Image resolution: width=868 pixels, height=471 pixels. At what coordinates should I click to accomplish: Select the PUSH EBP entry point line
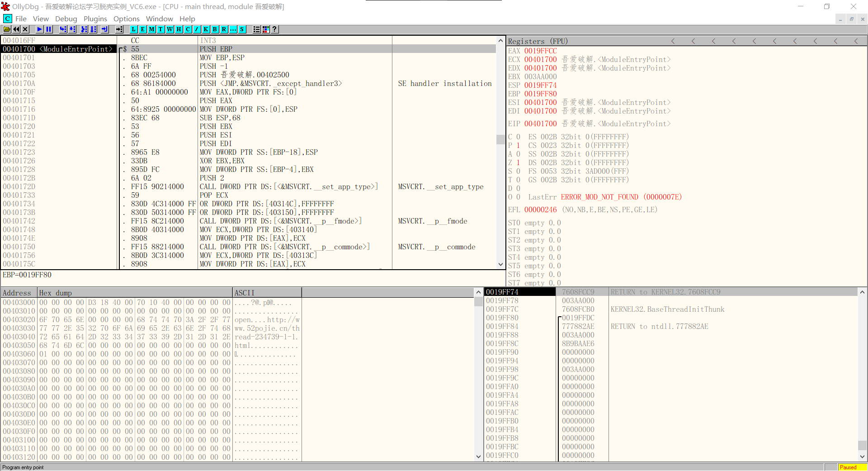[x=216, y=49]
